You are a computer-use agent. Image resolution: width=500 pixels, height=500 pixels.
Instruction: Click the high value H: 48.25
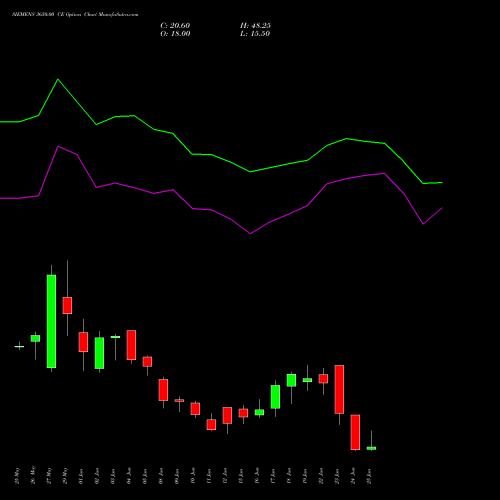click(255, 26)
